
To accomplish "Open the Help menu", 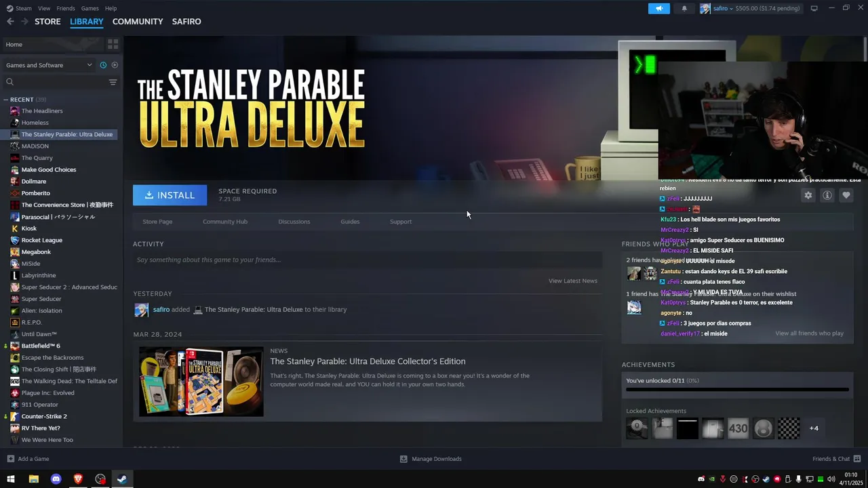I will [111, 8].
